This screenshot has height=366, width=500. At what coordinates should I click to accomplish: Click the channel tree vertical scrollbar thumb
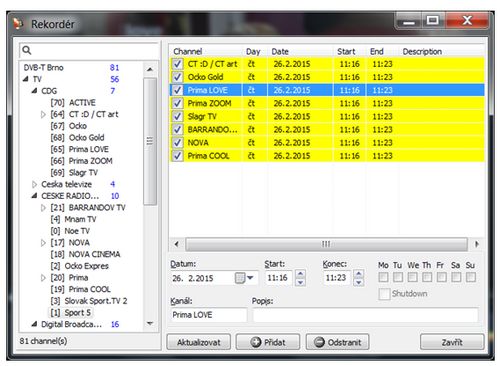pos(150,141)
